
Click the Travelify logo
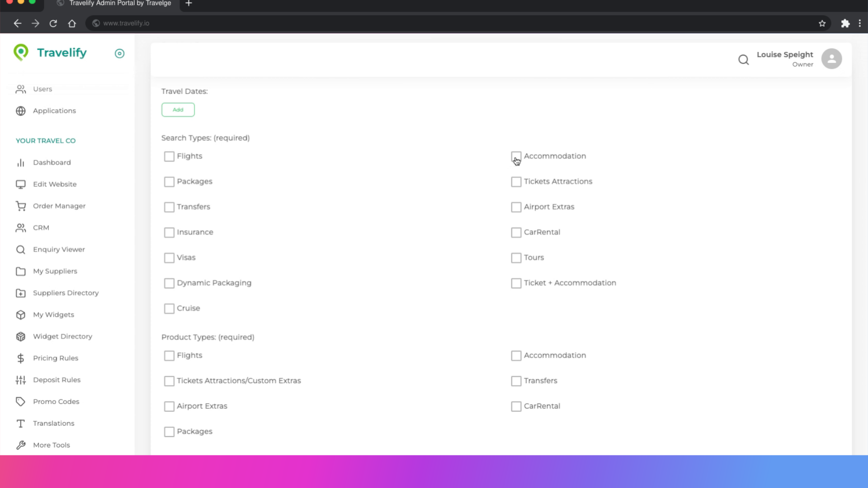50,52
